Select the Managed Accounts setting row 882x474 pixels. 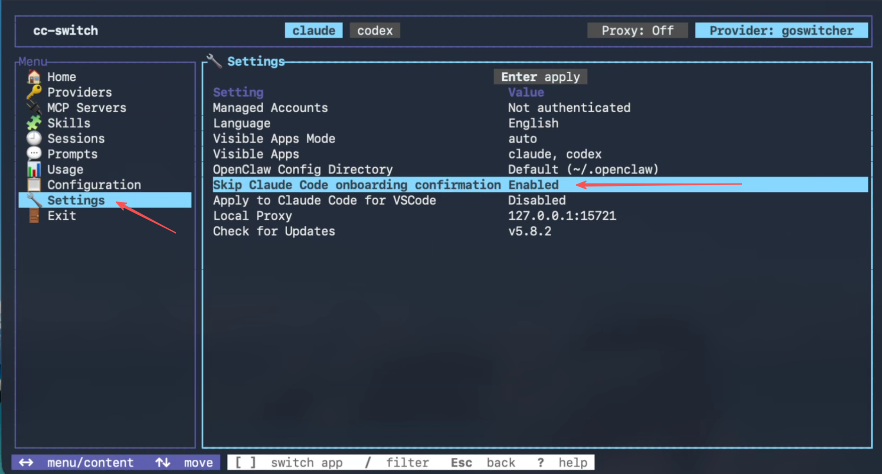pyautogui.click(x=540, y=107)
